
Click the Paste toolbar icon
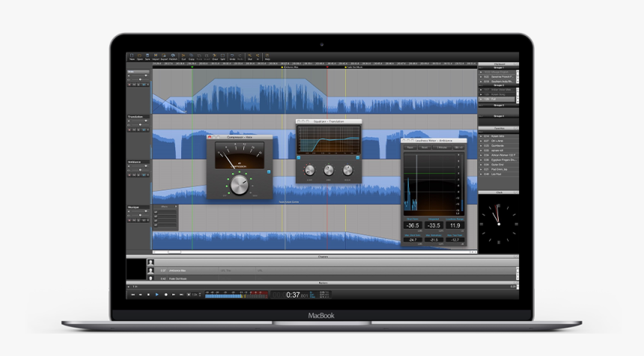pos(199,57)
